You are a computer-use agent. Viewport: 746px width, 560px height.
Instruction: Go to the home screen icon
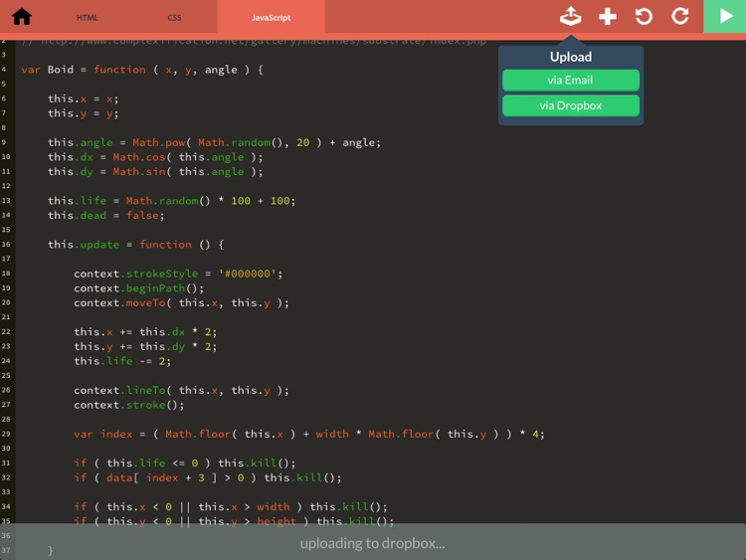coord(21,17)
